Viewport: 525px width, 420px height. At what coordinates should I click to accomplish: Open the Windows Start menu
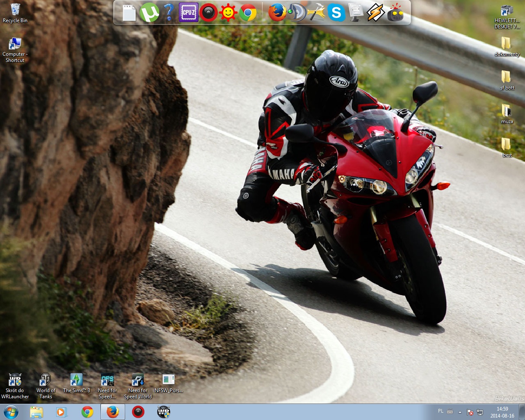pyautogui.click(x=11, y=412)
